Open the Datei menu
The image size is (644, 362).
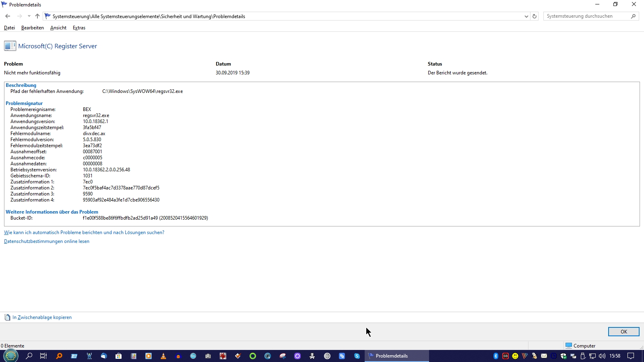point(9,28)
